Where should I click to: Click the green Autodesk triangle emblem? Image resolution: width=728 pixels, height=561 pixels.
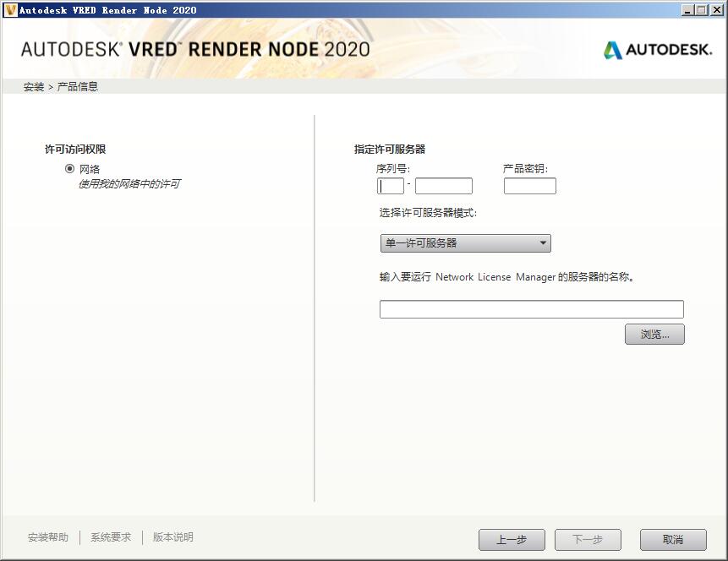pyautogui.click(x=611, y=50)
